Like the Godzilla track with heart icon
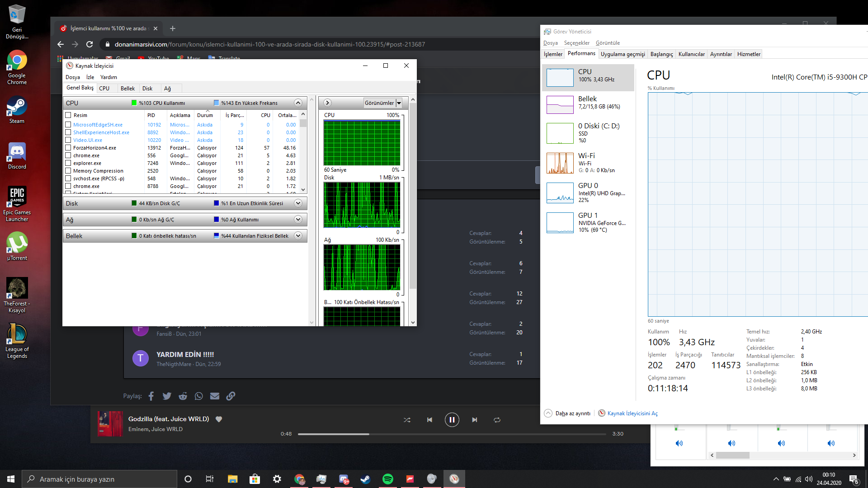The image size is (868, 488). [x=219, y=419]
